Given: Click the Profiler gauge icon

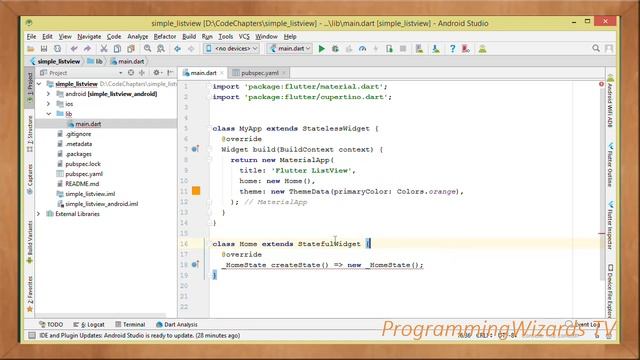Looking at the screenshot, I should click(362, 49).
